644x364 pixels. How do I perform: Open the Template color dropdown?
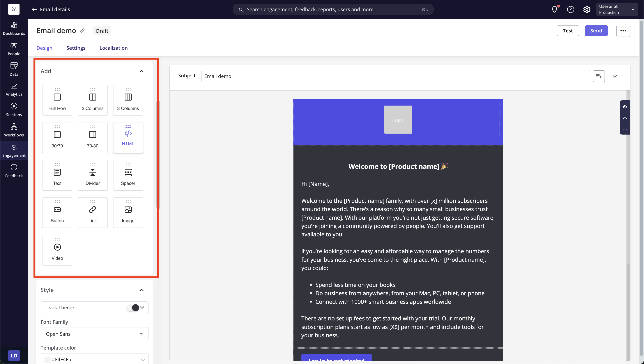pos(94,359)
